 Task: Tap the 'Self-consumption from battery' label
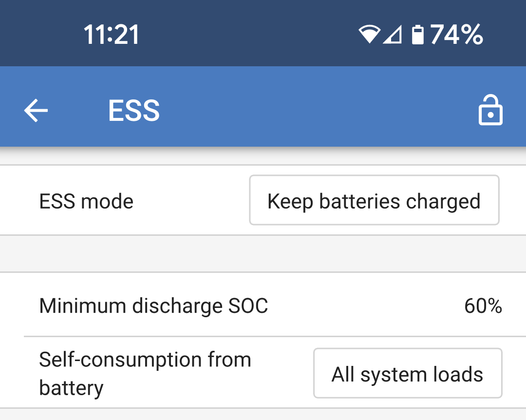145,374
